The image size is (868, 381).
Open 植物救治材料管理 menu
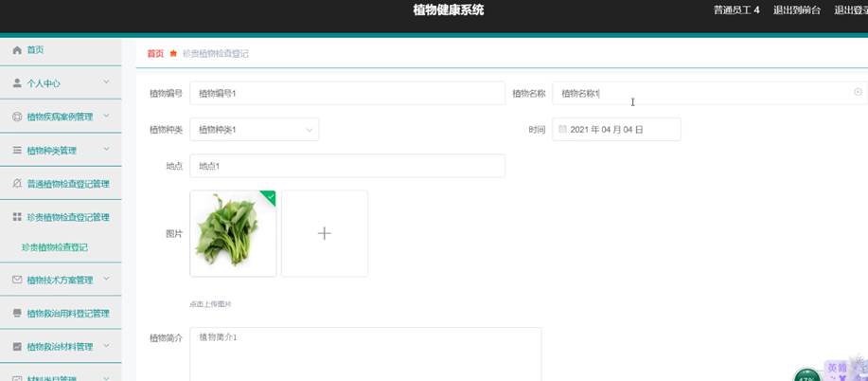[61, 347]
